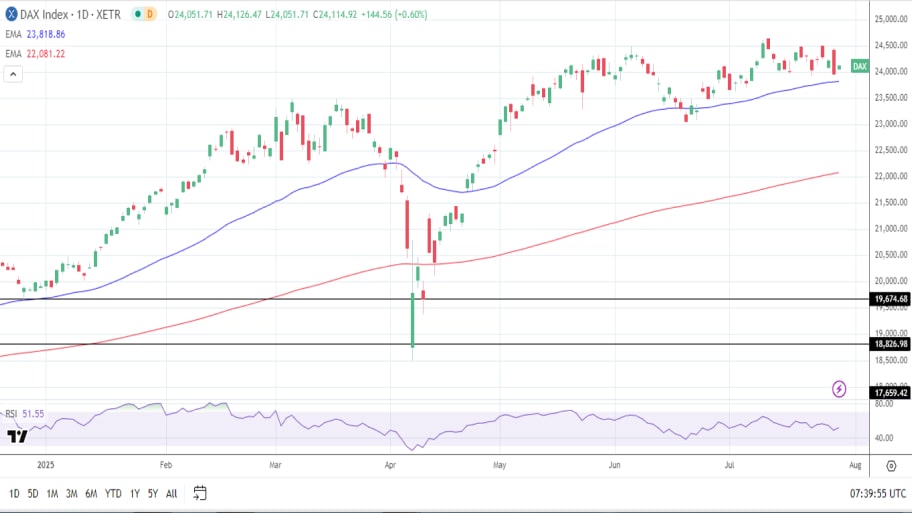This screenshot has height=513, width=912.
Task: Click the 07:39:55 UTC clock
Action: [x=878, y=493]
